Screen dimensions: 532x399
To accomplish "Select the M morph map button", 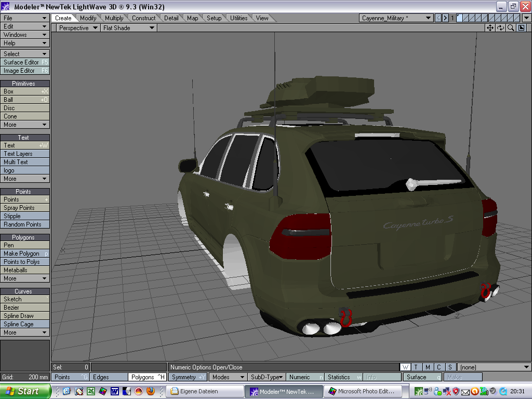I will click(428, 367).
